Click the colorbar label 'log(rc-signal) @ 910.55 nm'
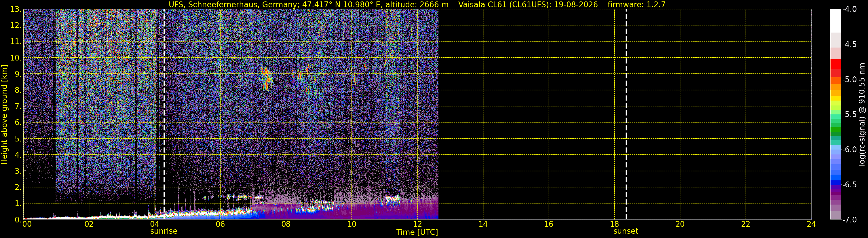The height and width of the screenshot is (238, 868). [x=862, y=114]
